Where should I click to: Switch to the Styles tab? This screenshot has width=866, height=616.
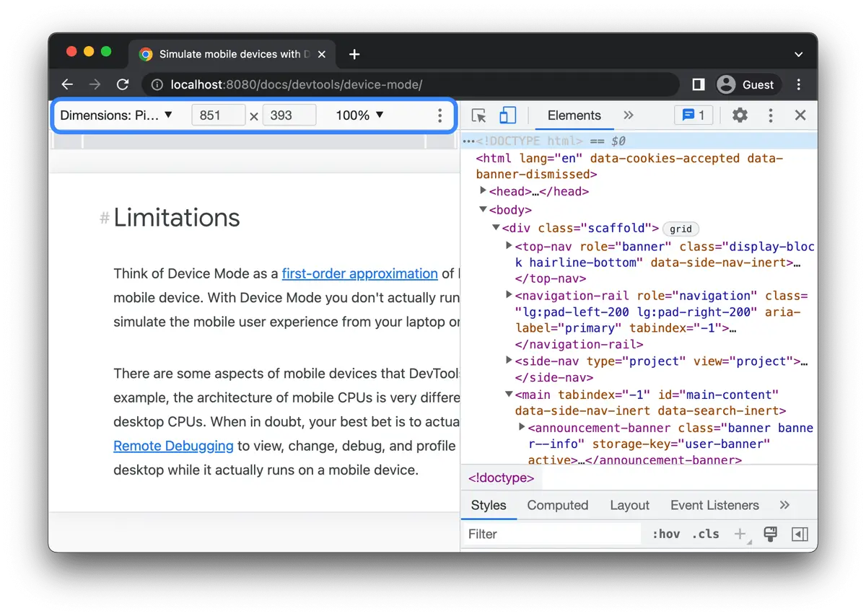[x=489, y=505]
